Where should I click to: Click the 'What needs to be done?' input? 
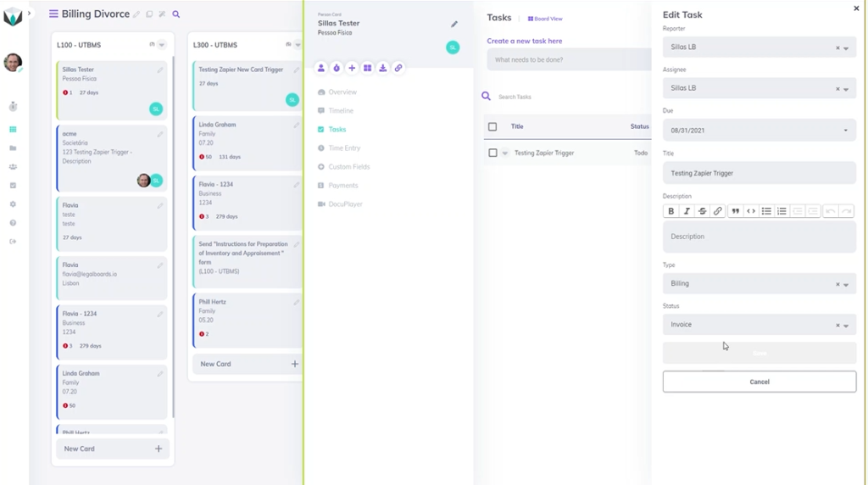(x=568, y=59)
